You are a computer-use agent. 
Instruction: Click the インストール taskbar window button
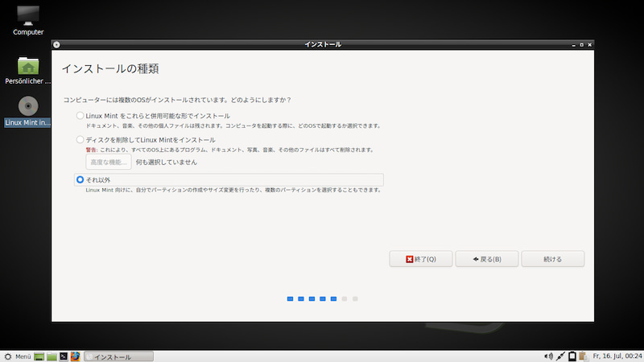118,356
